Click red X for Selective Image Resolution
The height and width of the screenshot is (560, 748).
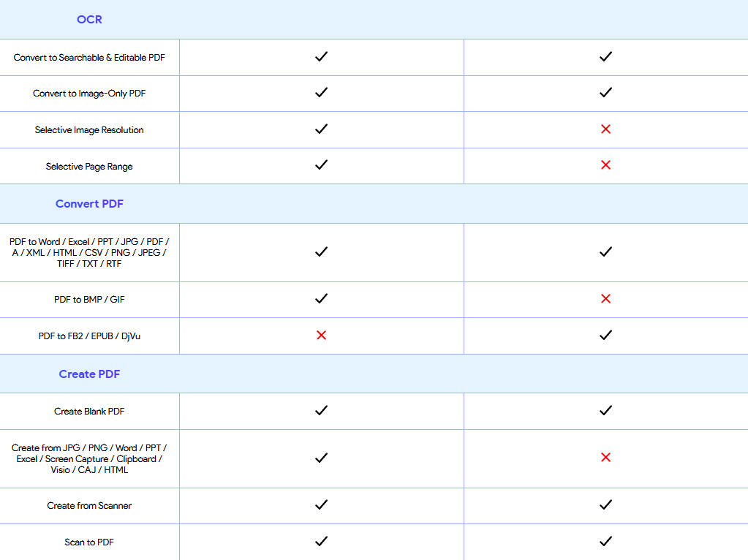point(606,129)
